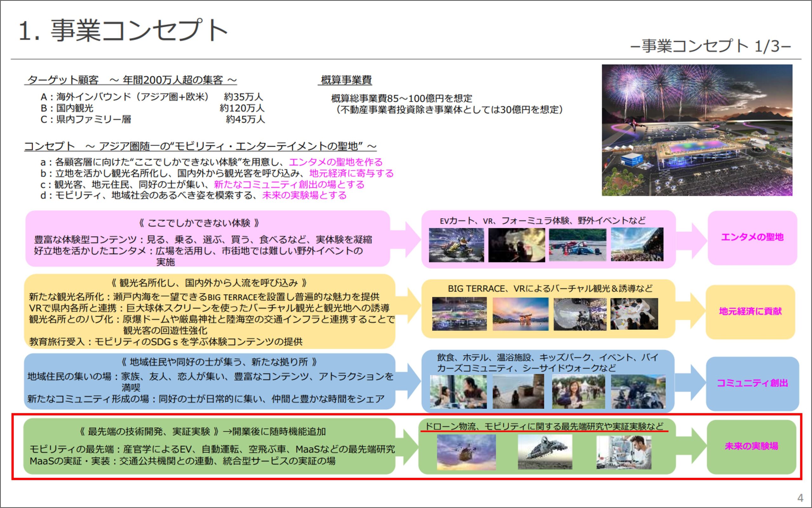This screenshot has height=508, width=812.
Task: Select the 1. 事業コンセプト slide title
Action: (123, 30)
